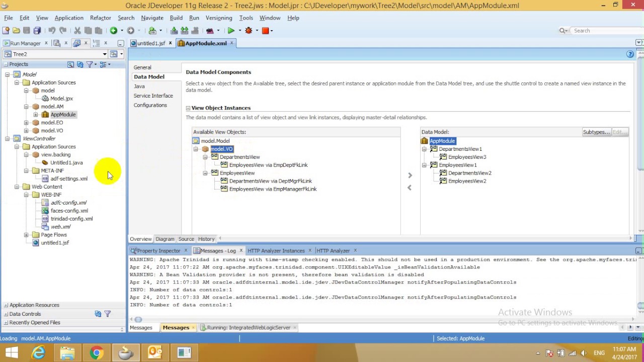Select the Java category in the editor sidebar
The width and height of the screenshot is (644, 362).
click(139, 86)
